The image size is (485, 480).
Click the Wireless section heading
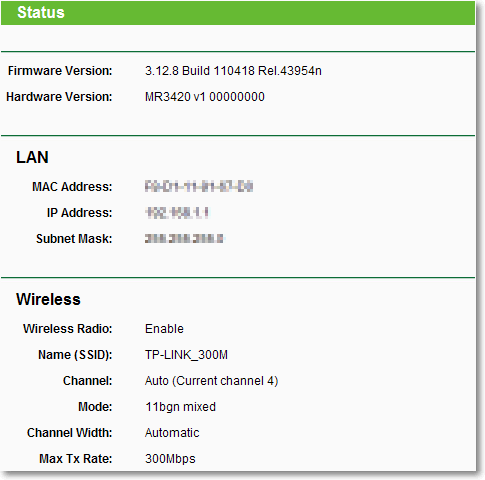click(x=48, y=299)
